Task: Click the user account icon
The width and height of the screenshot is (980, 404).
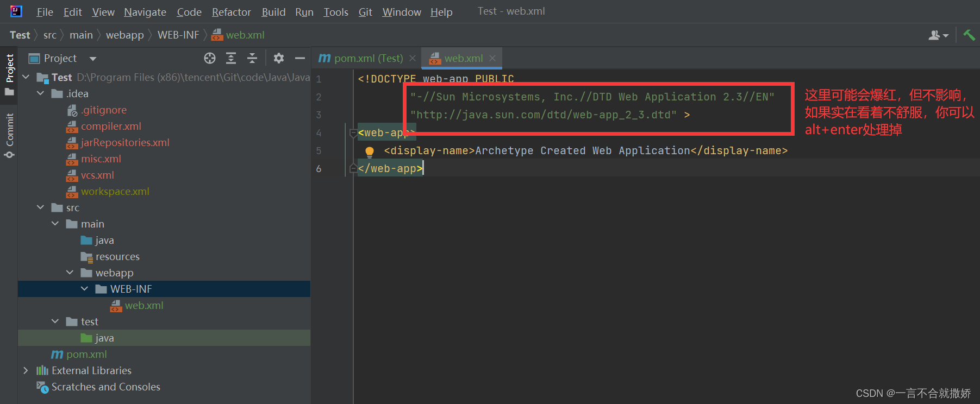Action: [x=938, y=35]
